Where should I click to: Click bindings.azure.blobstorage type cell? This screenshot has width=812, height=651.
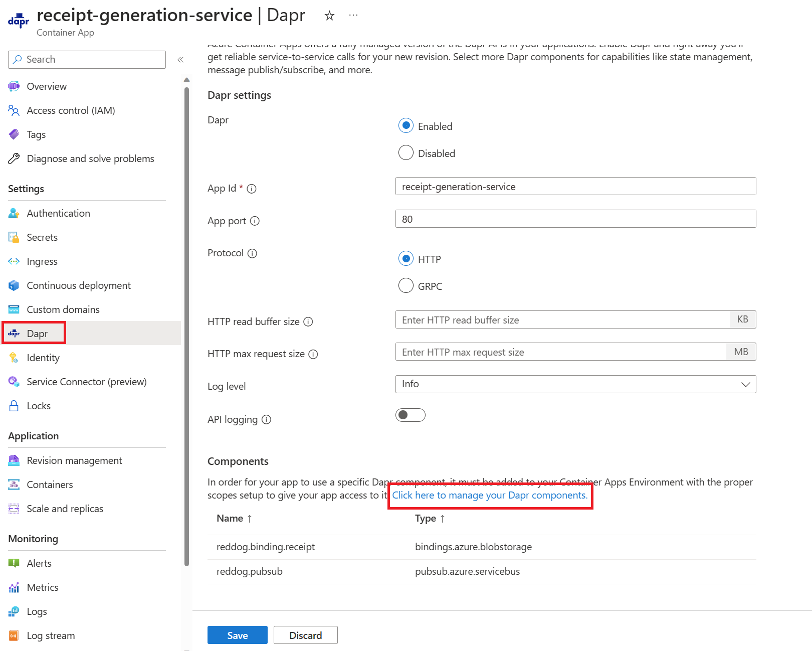click(473, 547)
